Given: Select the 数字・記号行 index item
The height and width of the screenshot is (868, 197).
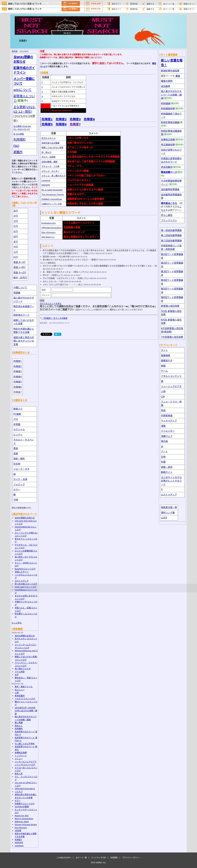Looking at the screenshot, I should pos(20,278).
